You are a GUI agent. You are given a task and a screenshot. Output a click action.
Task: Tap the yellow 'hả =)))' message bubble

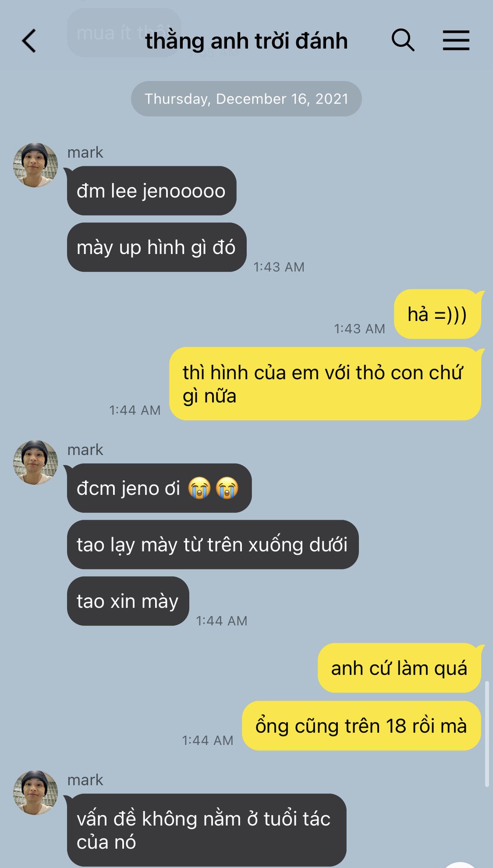(437, 314)
